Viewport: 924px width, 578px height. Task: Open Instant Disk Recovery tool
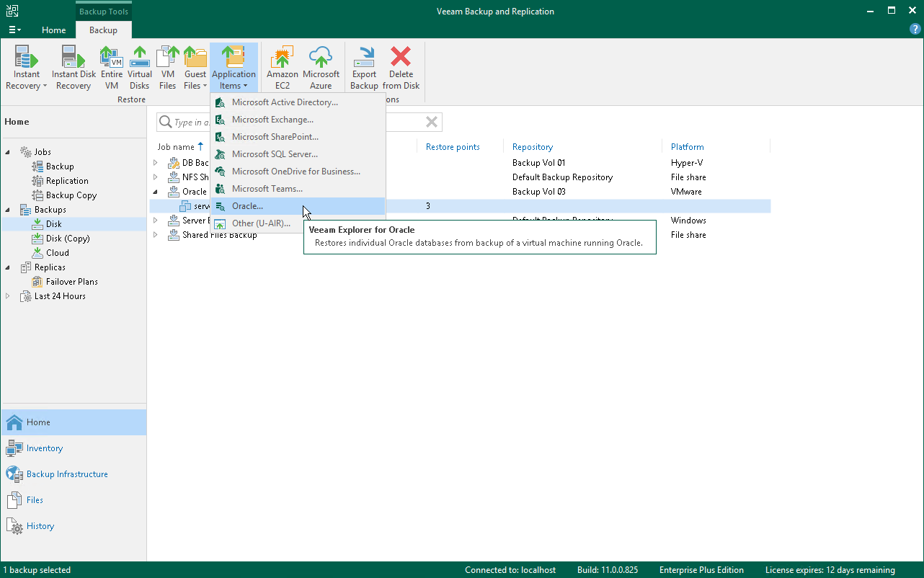(74, 68)
